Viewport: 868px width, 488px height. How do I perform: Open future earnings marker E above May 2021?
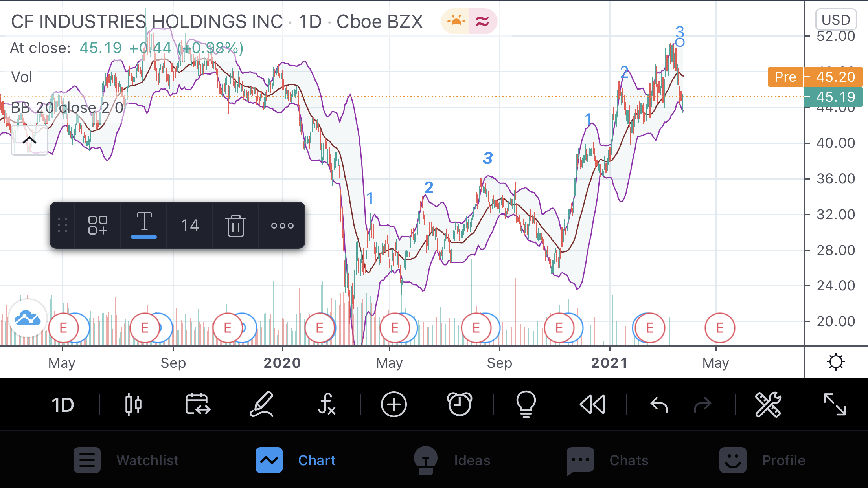[x=720, y=328]
